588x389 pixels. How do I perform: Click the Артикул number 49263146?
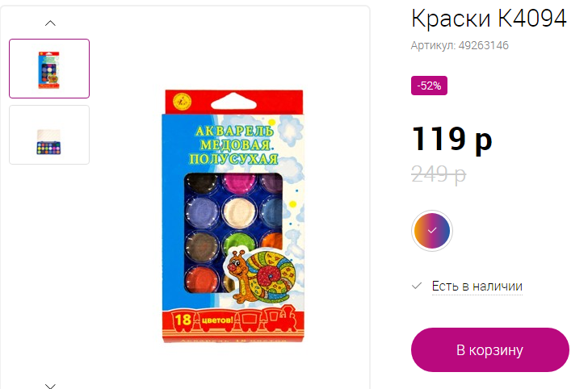pos(483,45)
